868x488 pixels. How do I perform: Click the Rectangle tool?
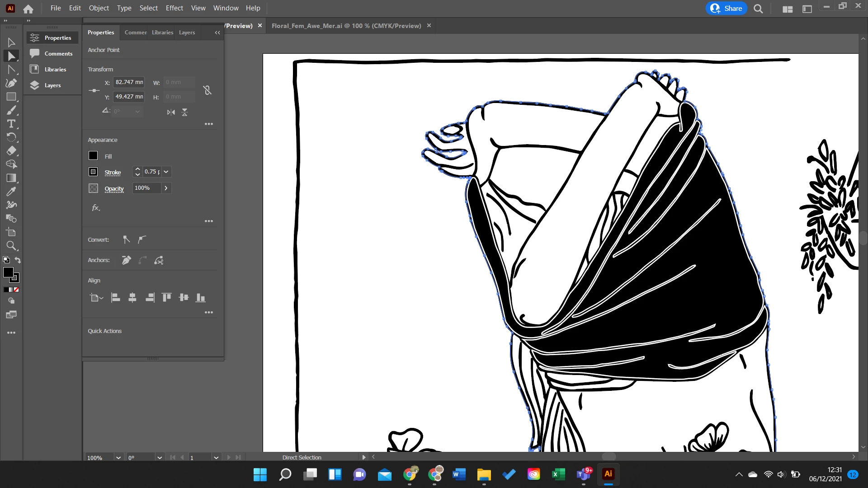(11, 97)
